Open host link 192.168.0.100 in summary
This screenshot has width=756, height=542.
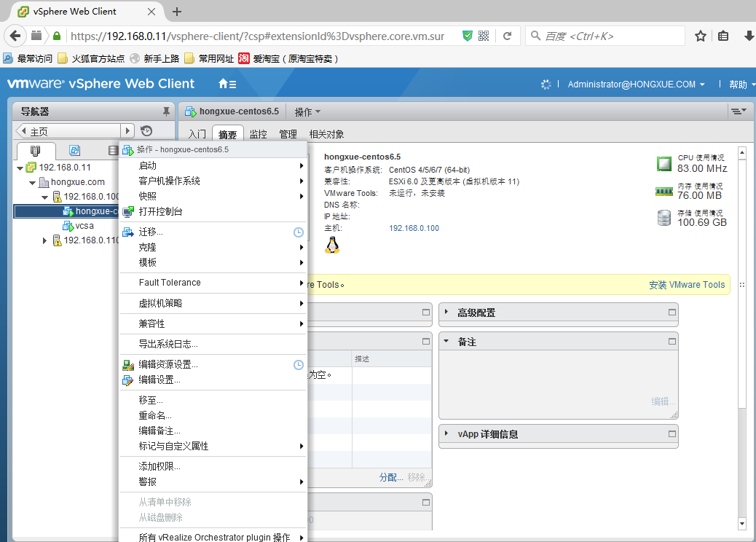(x=414, y=228)
